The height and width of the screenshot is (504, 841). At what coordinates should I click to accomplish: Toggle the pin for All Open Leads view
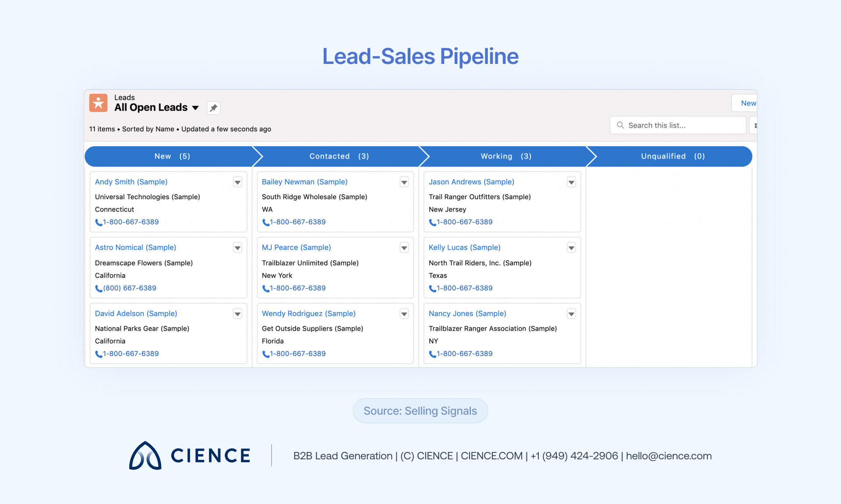pos(213,108)
